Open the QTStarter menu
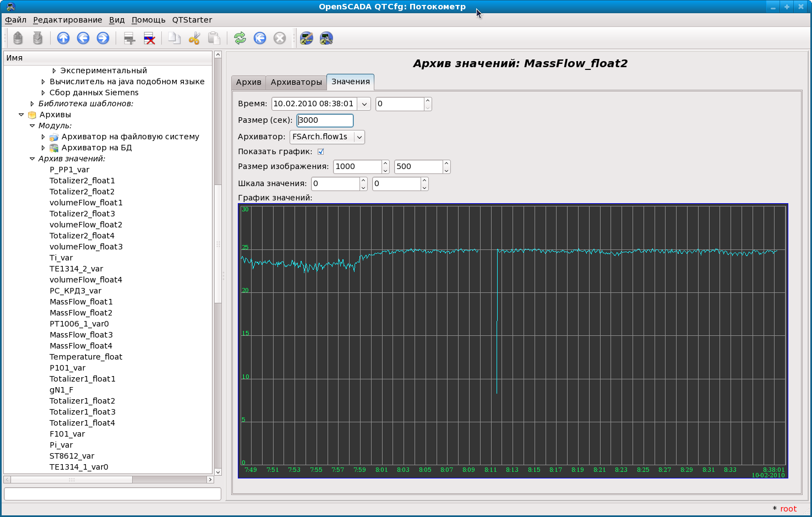 tap(192, 20)
